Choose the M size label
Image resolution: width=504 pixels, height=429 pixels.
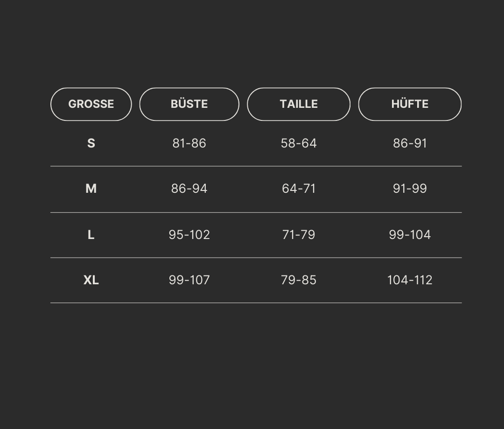coord(91,189)
